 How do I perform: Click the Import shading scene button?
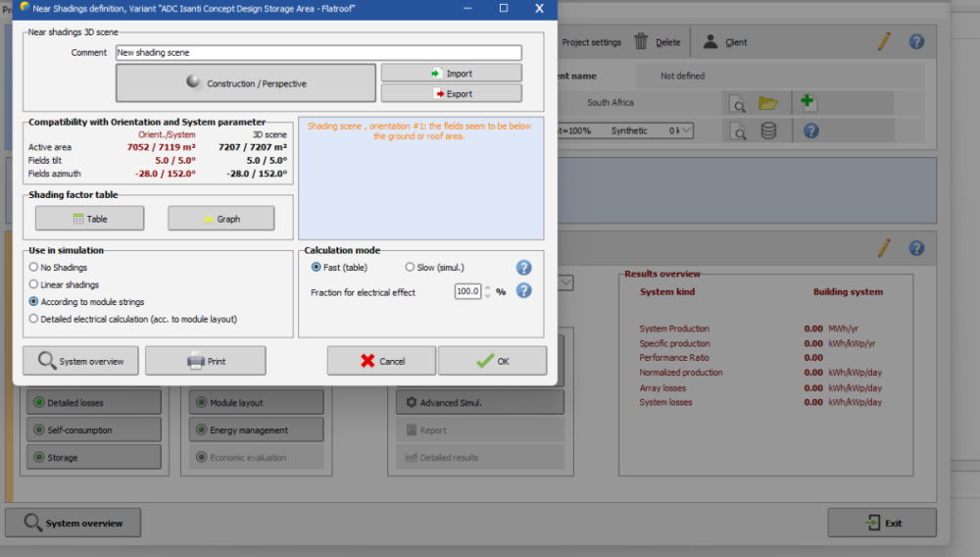click(x=451, y=74)
